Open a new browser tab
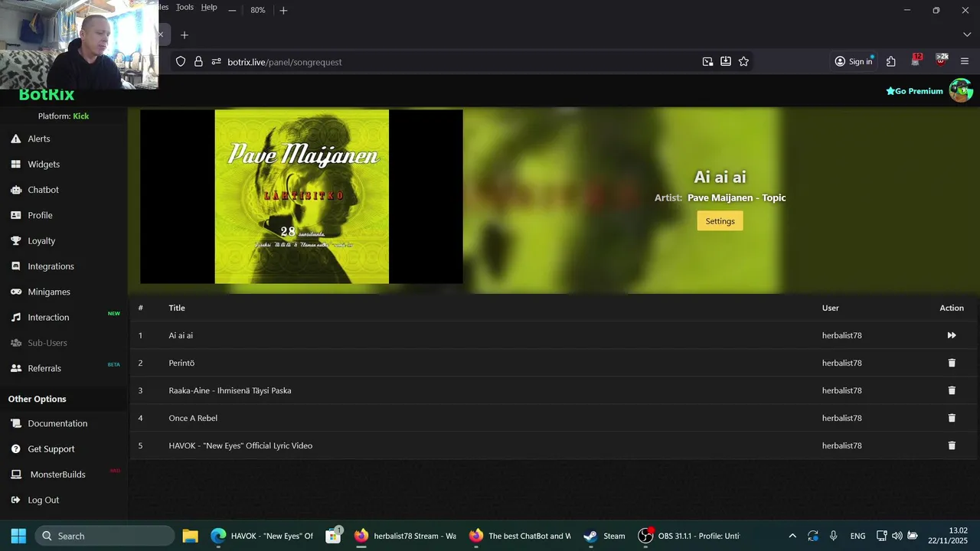The width and height of the screenshot is (980, 551). [184, 34]
